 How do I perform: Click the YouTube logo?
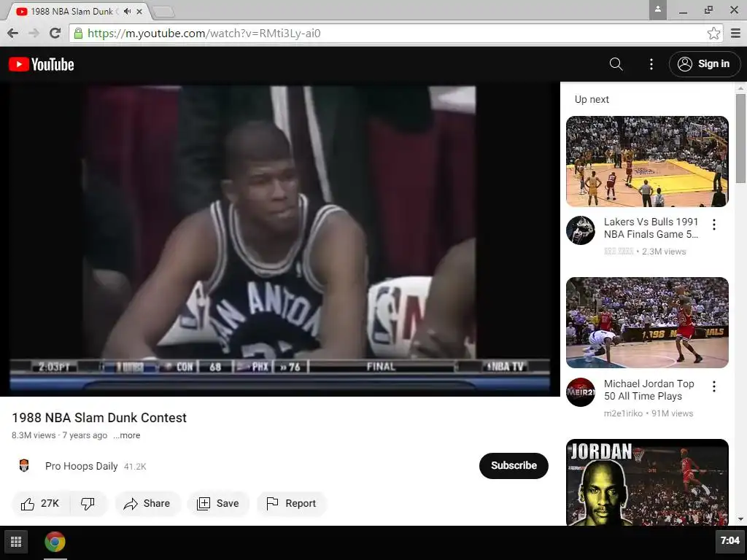click(42, 64)
